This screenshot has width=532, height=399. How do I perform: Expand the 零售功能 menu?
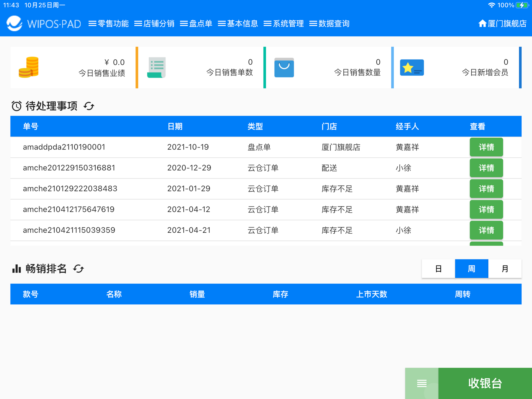coord(108,24)
